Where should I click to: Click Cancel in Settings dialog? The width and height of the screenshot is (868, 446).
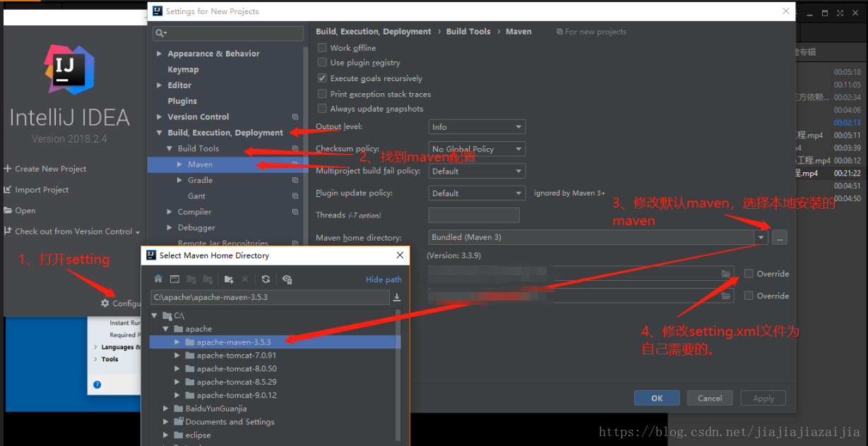710,398
